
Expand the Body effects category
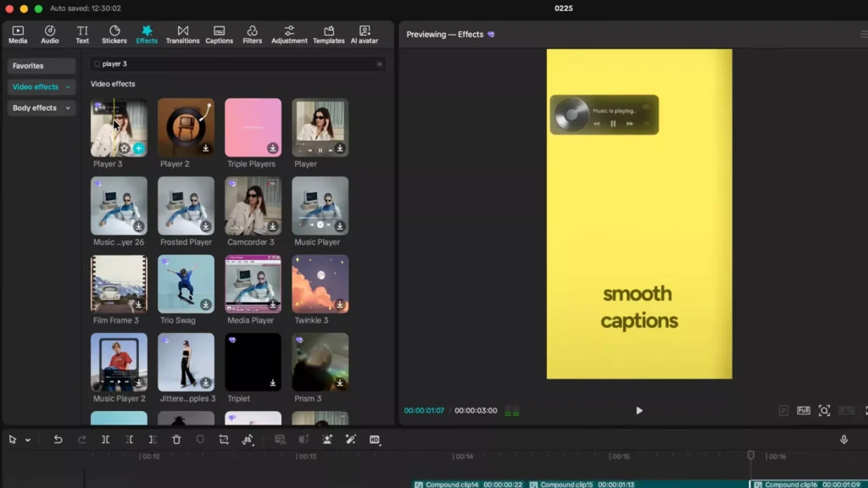tap(41, 108)
